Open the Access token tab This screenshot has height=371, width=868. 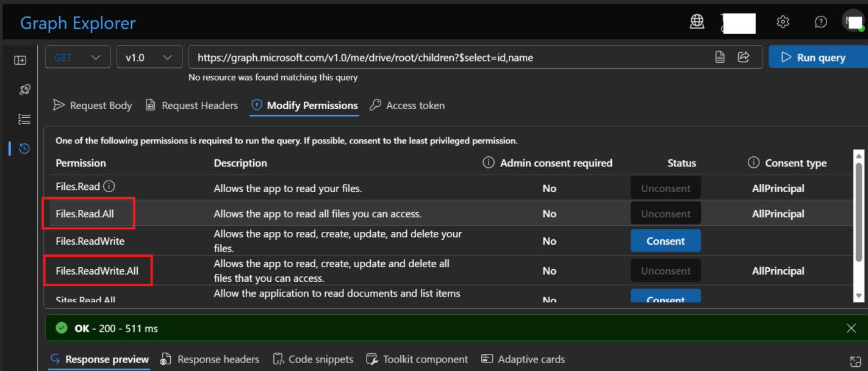pyautogui.click(x=407, y=106)
